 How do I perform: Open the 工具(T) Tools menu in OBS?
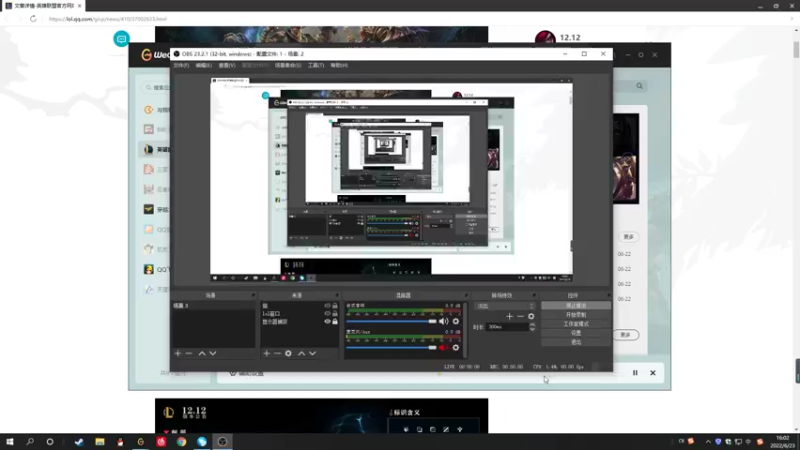coord(316,65)
